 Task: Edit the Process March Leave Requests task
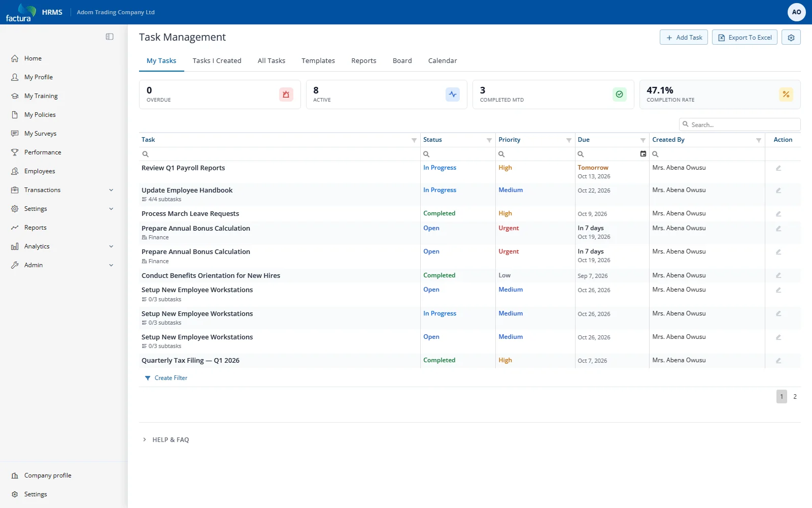coord(779,214)
